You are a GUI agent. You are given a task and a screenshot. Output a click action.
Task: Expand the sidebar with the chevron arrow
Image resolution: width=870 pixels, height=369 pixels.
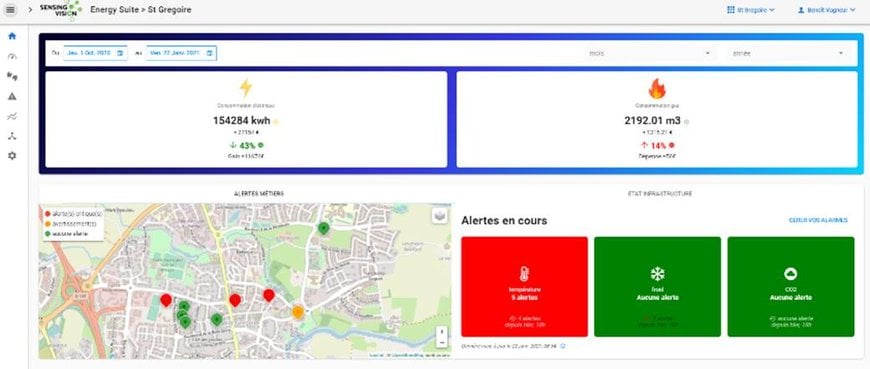[30, 9]
